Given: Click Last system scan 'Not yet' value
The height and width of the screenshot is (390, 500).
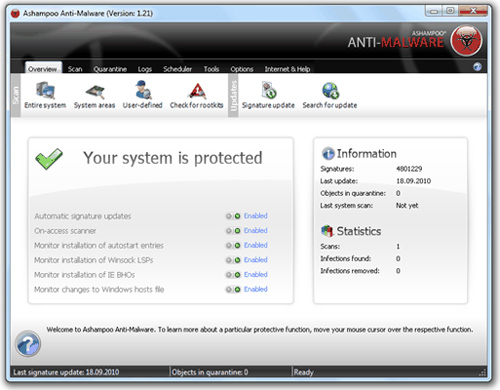Looking at the screenshot, I should click(407, 205).
